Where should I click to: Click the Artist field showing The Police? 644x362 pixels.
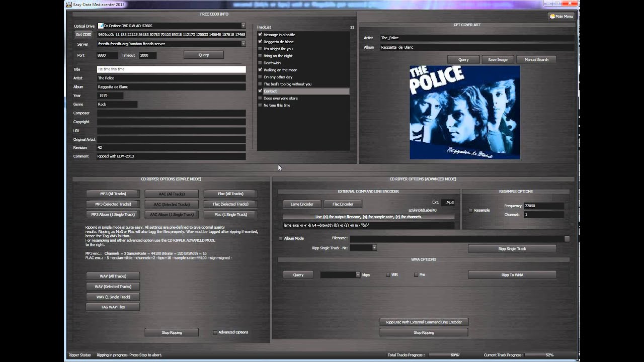171,78
